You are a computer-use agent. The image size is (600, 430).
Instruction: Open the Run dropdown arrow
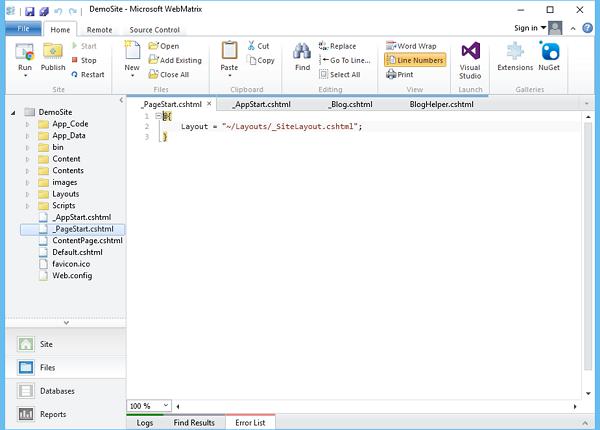(x=25, y=76)
